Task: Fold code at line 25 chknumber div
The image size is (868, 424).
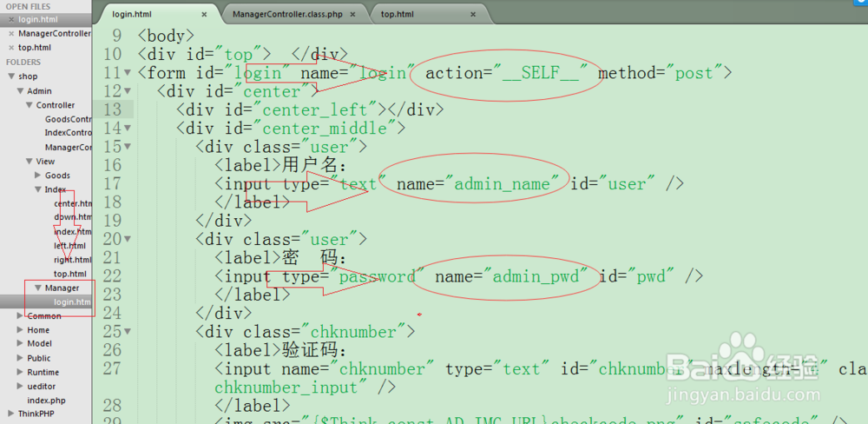Action: [x=128, y=332]
